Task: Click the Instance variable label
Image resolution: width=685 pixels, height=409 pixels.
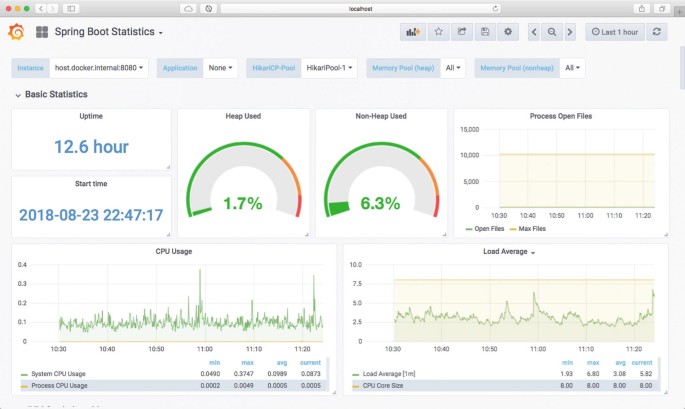Action: [31, 68]
